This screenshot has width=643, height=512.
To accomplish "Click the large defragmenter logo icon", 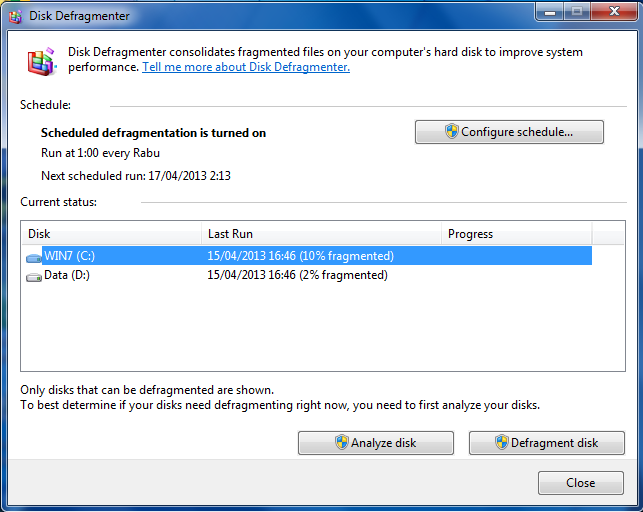I will [41, 61].
